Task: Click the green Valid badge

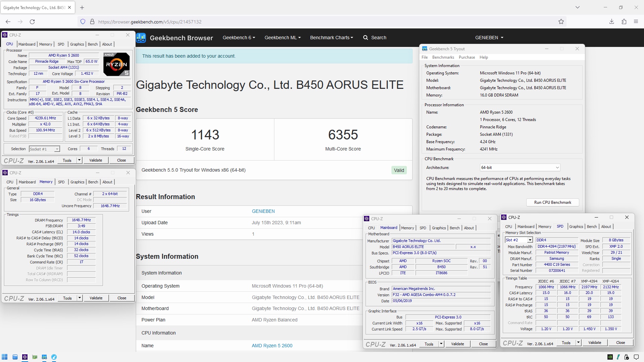Action: click(399, 170)
